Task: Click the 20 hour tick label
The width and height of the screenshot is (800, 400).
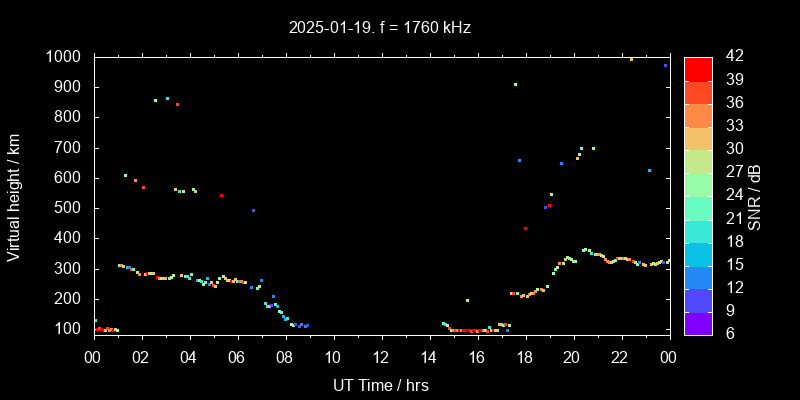Action: coord(572,355)
